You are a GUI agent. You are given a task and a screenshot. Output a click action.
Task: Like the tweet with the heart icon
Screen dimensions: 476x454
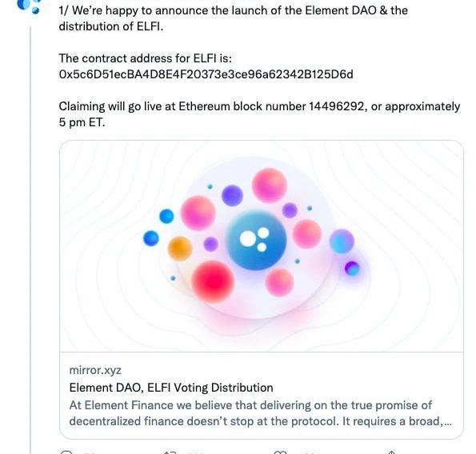pyautogui.click(x=281, y=452)
